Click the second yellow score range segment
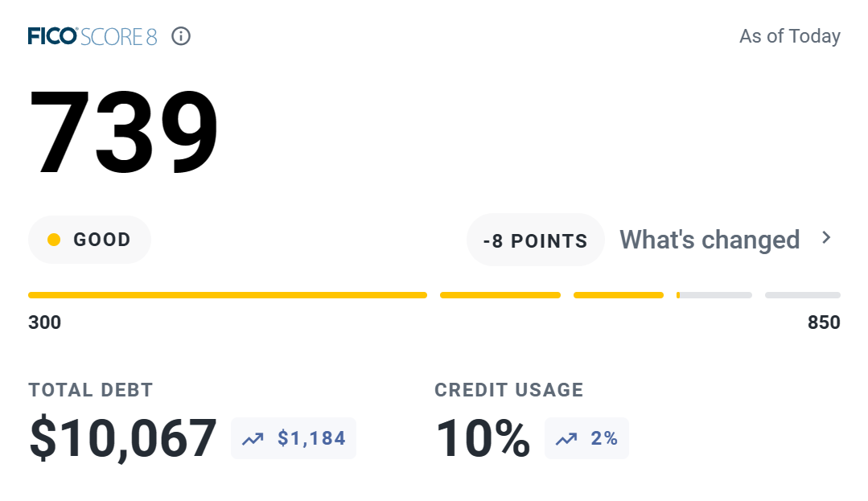The height and width of the screenshot is (501, 868). [500, 295]
